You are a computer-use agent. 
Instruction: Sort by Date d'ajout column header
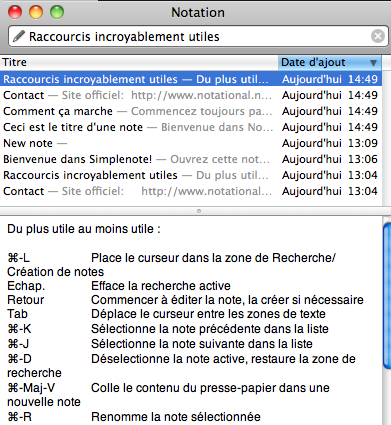coord(330,62)
